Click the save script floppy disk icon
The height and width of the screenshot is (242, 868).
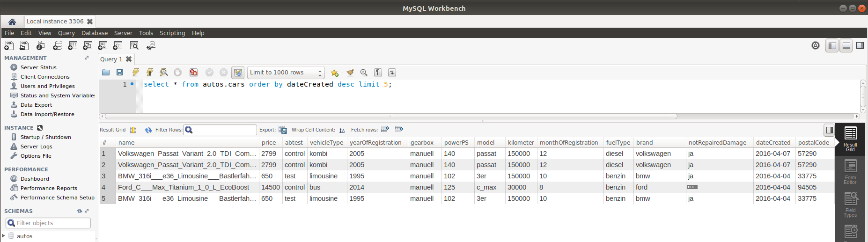pyautogui.click(x=120, y=73)
